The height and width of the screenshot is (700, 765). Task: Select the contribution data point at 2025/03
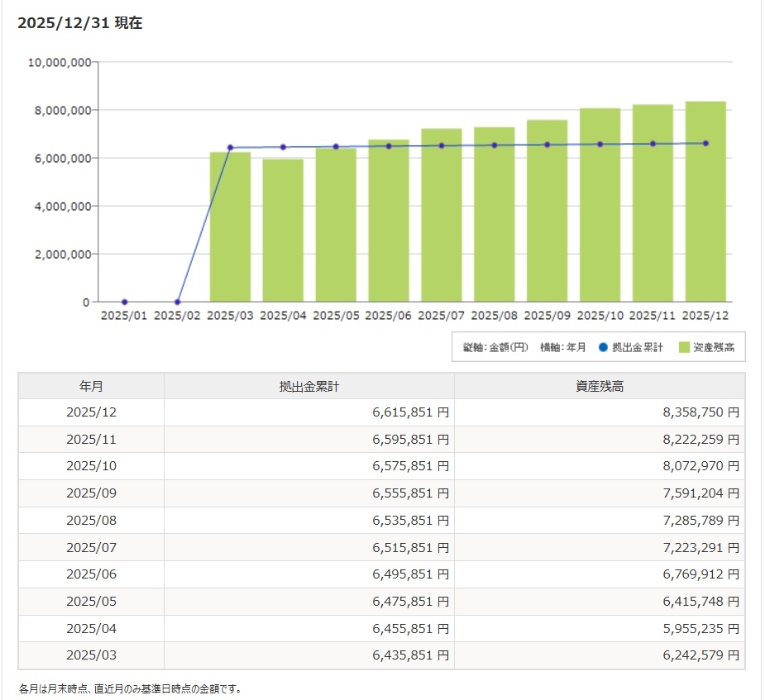click(x=230, y=148)
